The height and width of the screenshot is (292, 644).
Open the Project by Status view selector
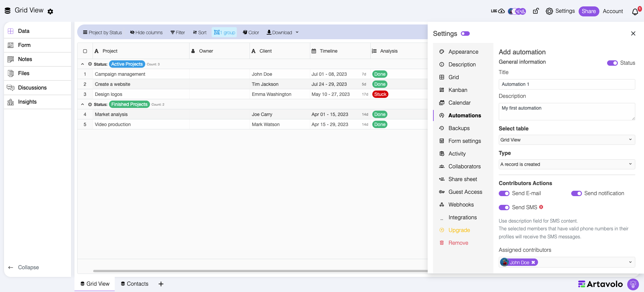point(102,33)
